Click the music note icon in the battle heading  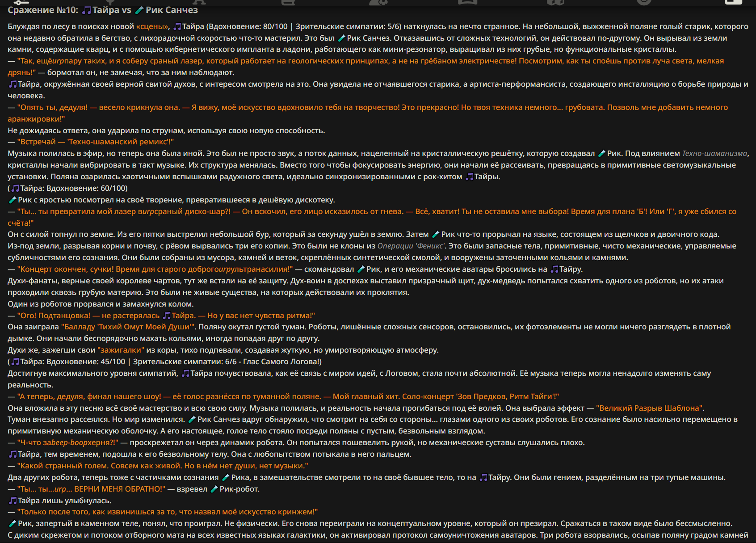tap(87, 10)
